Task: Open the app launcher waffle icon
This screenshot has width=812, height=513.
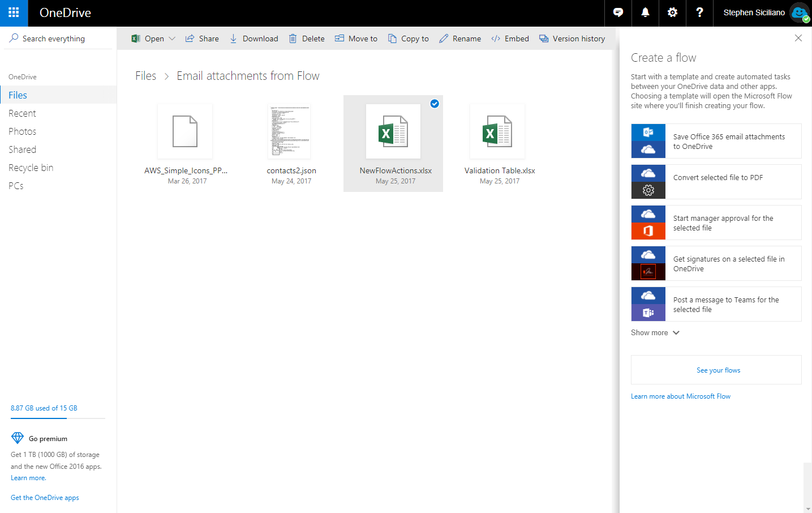Action: pos(14,12)
